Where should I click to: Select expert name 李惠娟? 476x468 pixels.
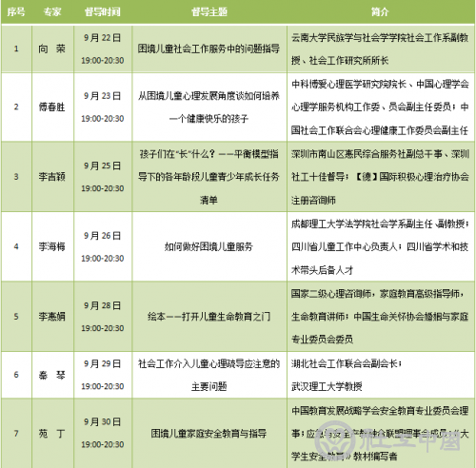pyautogui.click(x=52, y=317)
